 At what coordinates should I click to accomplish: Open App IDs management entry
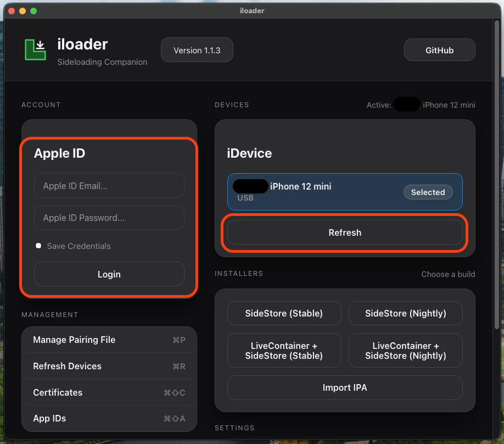coord(109,419)
